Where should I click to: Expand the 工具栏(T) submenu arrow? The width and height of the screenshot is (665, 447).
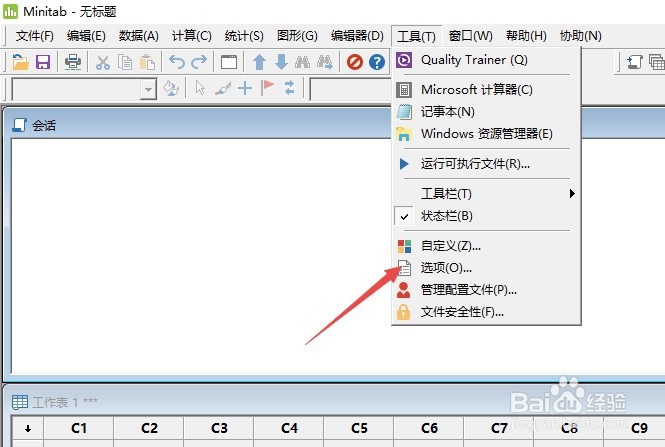pyautogui.click(x=572, y=193)
